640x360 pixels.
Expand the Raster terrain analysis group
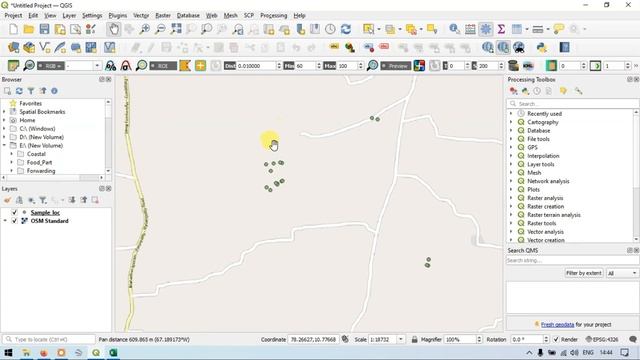511,215
